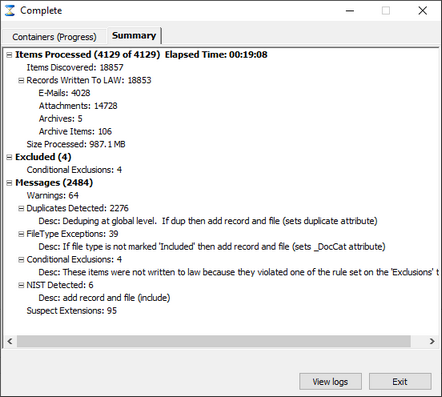Select the Excluded (4) heading

point(43,157)
